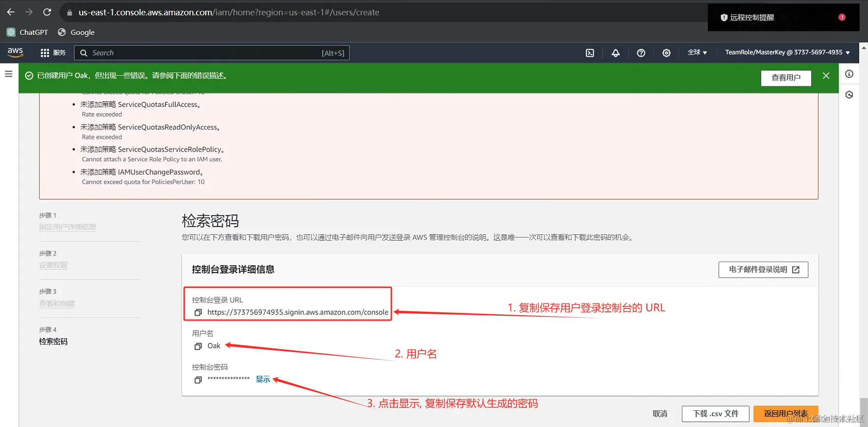Expand the 全球 region dropdown
868x427 pixels.
[697, 52]
